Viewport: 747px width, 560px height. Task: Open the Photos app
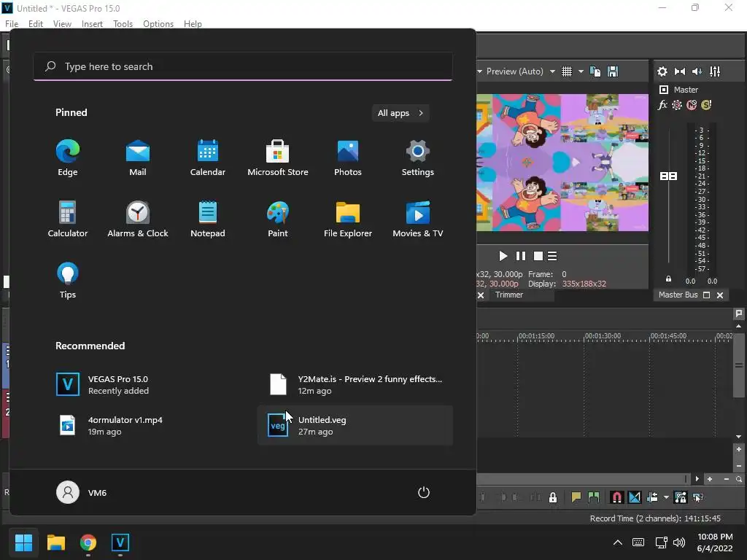pos(348,158)
